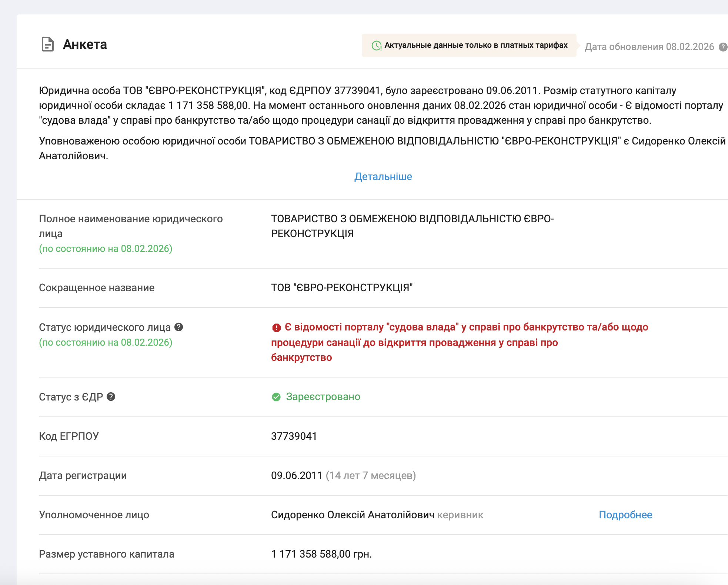Click the red bankruptcy warning icon
The image size is (728, 585).
click(276, 328)
